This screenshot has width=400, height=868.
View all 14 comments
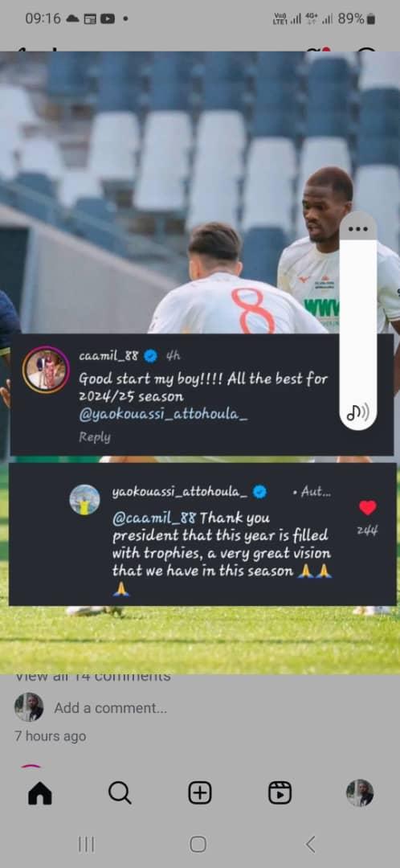coord(92,677)
